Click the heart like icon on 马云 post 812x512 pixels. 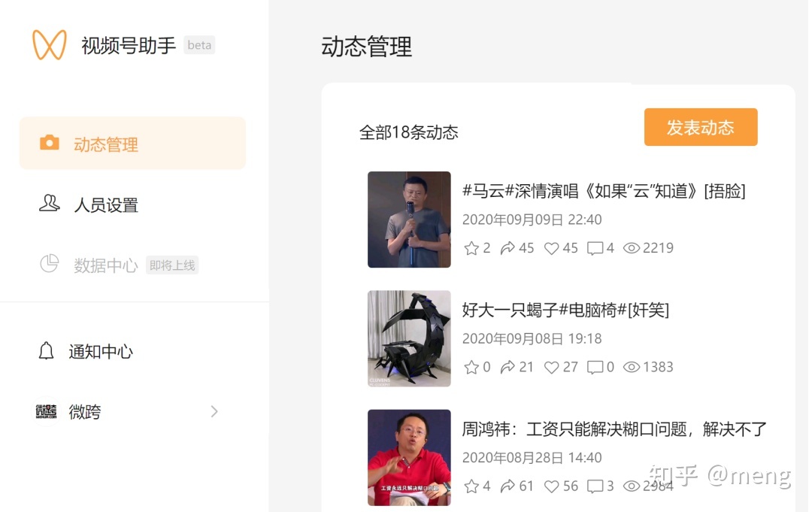pyautogui.click(x=552, y=248)
